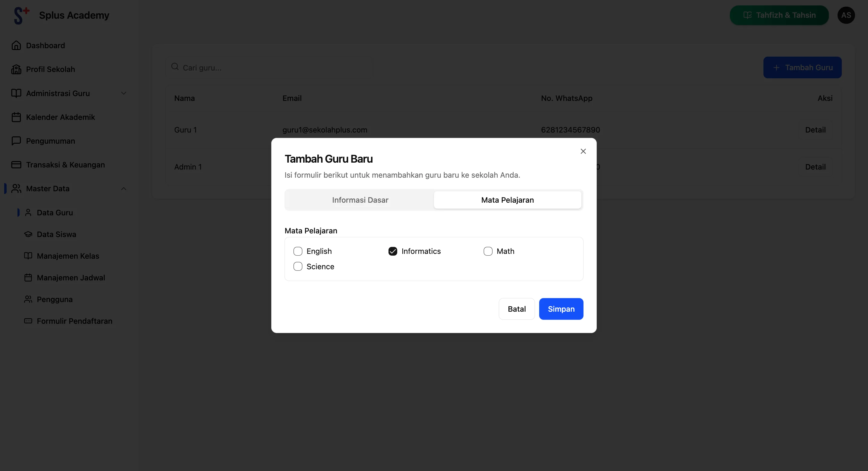Viewport: 868px width, 471px height.
Task: Select the Transaksi & Keuangan card icon
Action: click(x=17, y=165)
